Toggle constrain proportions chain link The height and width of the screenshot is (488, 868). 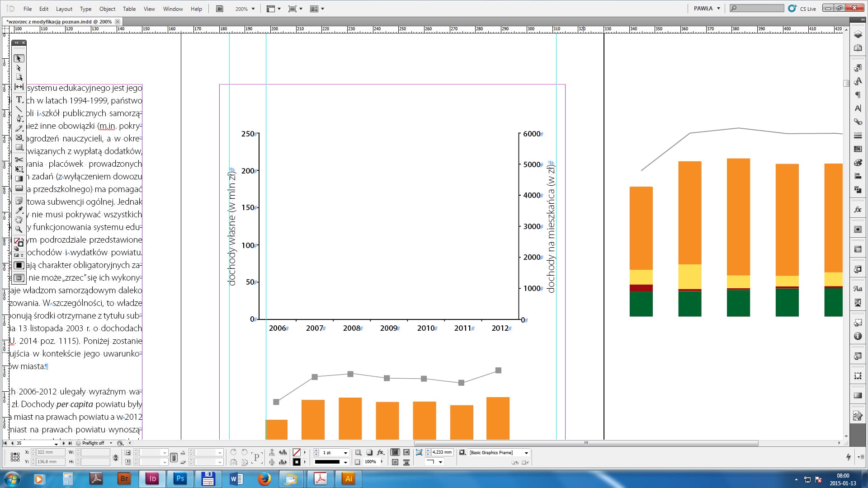click(115, 457)
